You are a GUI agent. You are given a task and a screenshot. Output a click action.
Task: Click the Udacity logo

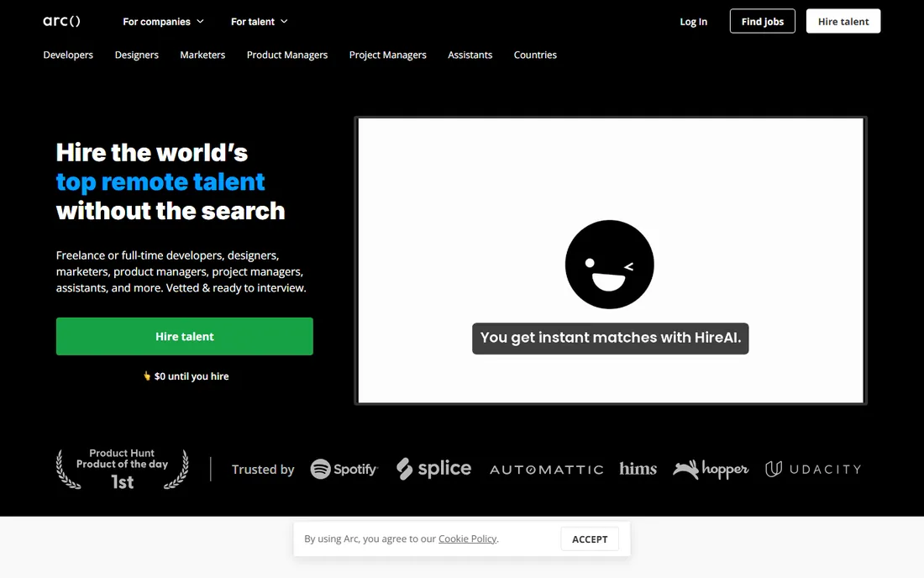click(x=813, y=469)
